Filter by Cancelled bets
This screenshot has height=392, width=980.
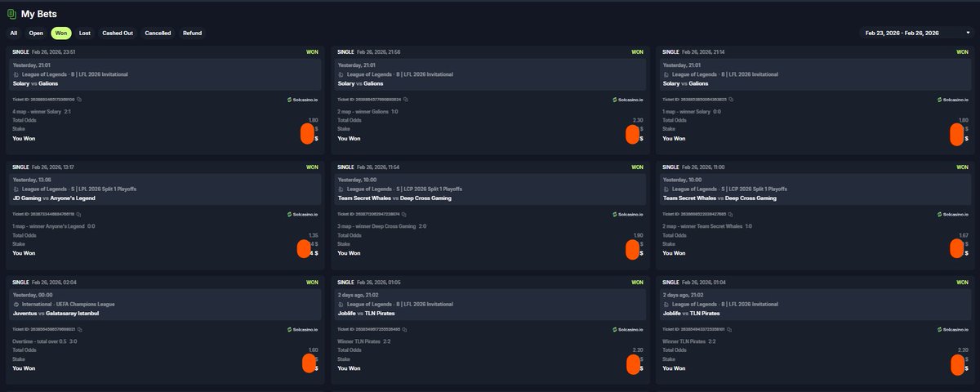(158, 33)
